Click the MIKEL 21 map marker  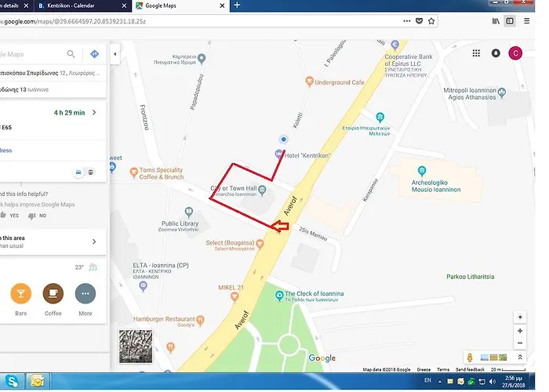point(235,297)
